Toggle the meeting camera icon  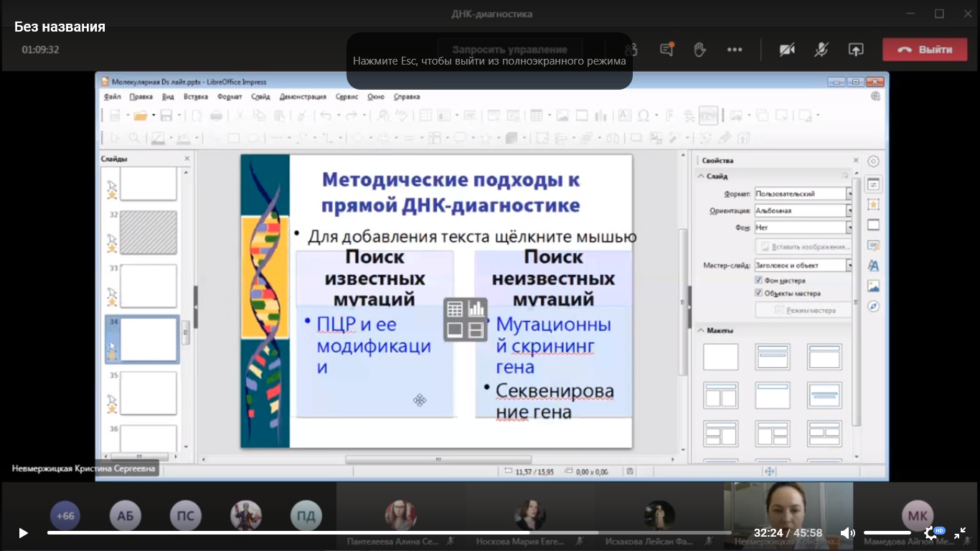tap(787, 50)
